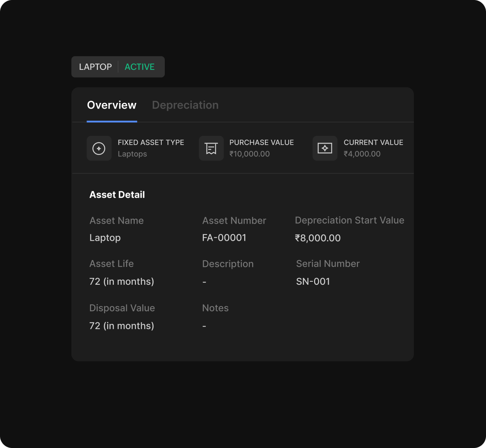Select the Overview tab
Viewport: 486px width, 448px height.
tap(112, 105)
